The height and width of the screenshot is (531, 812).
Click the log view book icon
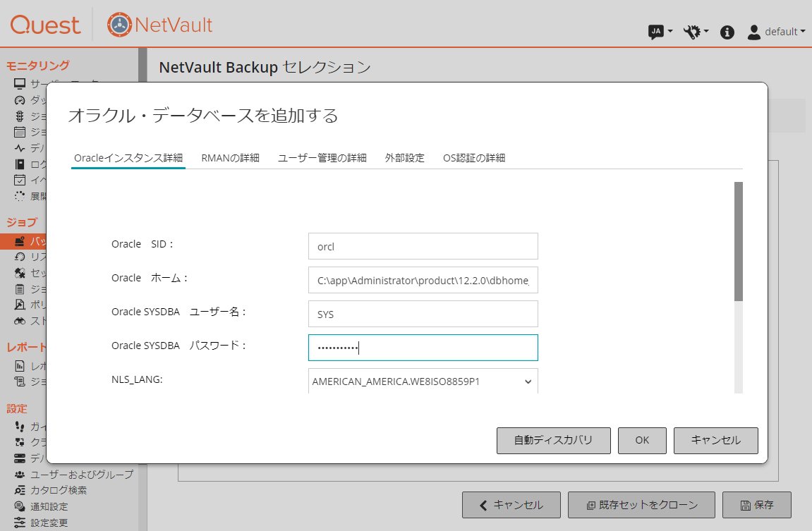[20, 164]
